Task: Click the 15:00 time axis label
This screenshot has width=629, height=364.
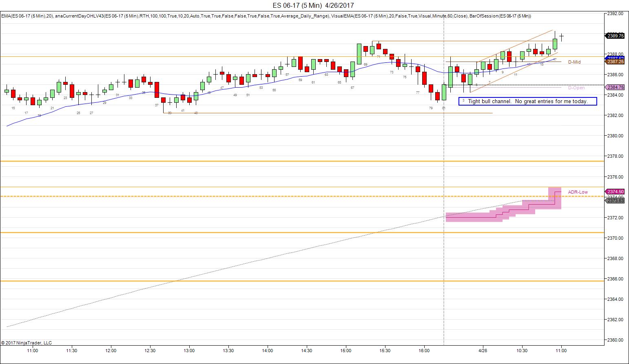Action: (x=346, y=351)
